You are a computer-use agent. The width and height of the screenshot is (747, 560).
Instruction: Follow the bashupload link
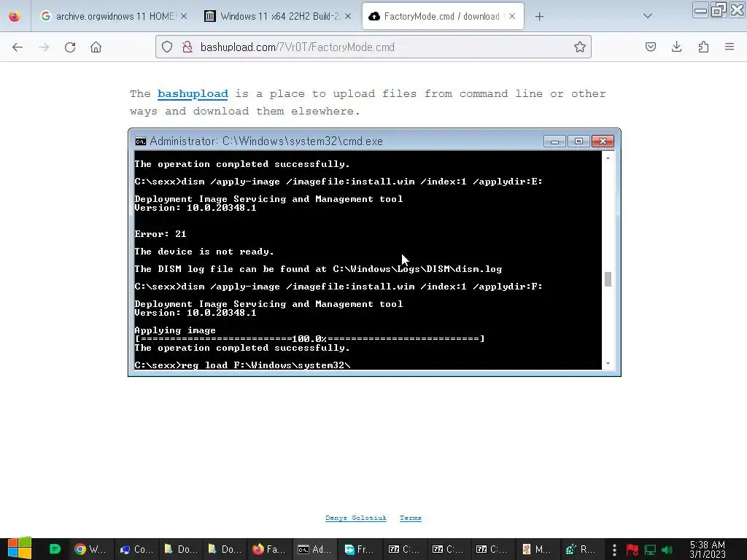(x=193, y=94)
